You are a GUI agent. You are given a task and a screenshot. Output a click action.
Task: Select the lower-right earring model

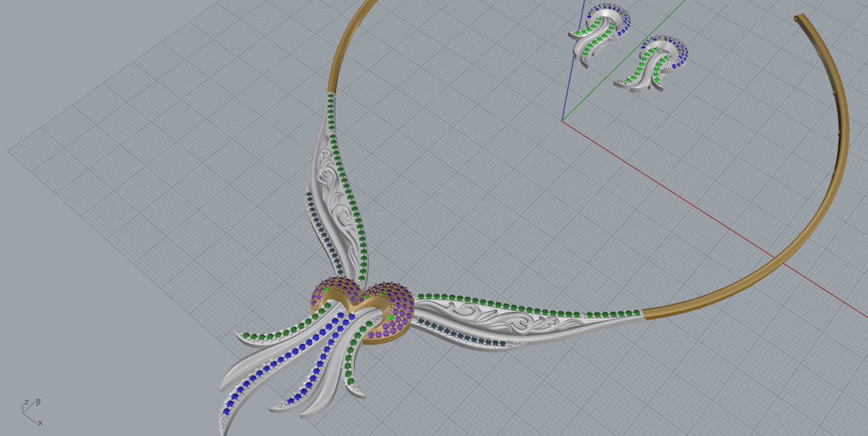coord(651,65)
